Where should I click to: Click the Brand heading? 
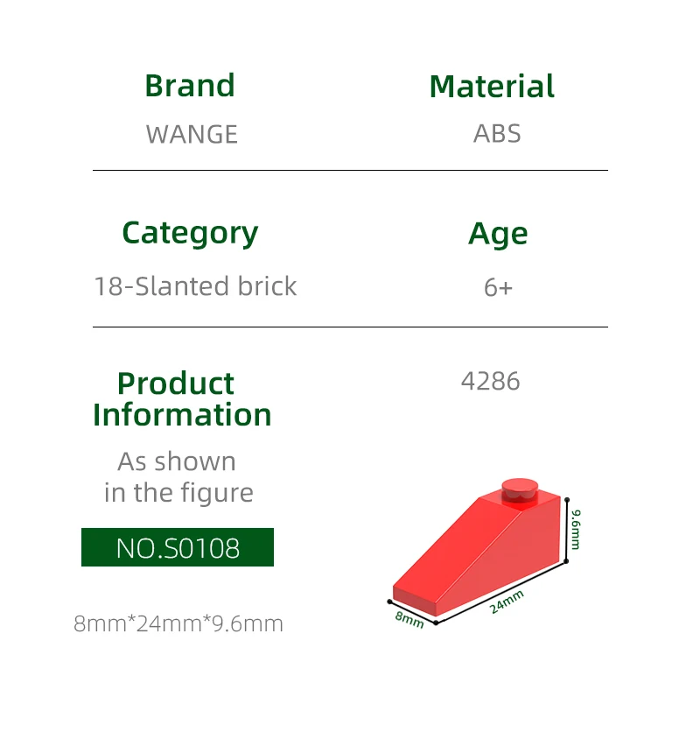(x=190, y=86)
